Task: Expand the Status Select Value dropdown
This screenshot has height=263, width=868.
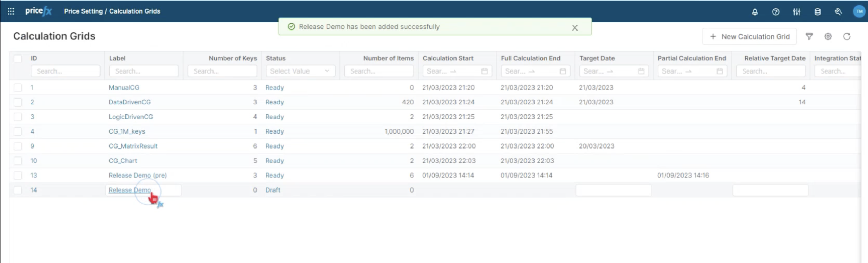Action: [300, 71]
